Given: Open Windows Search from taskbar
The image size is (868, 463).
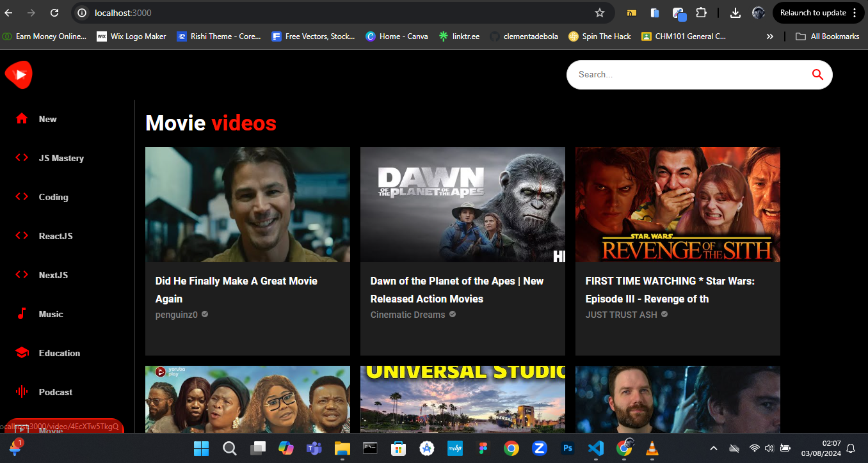Looking at the screenshot, I should coord(229,448).
